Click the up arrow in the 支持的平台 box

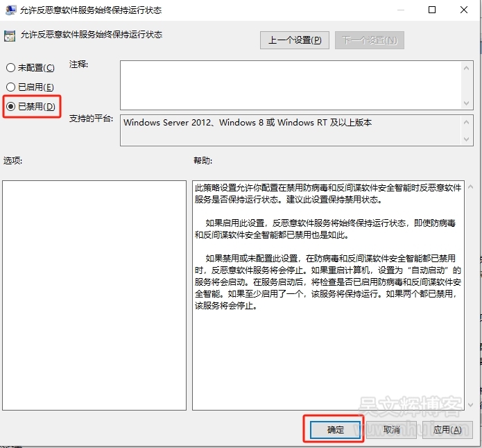point(467,121)
